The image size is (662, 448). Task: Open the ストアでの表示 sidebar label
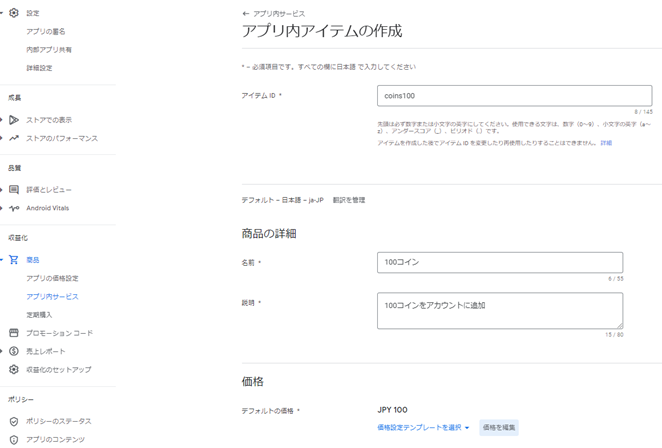[49, 120]
